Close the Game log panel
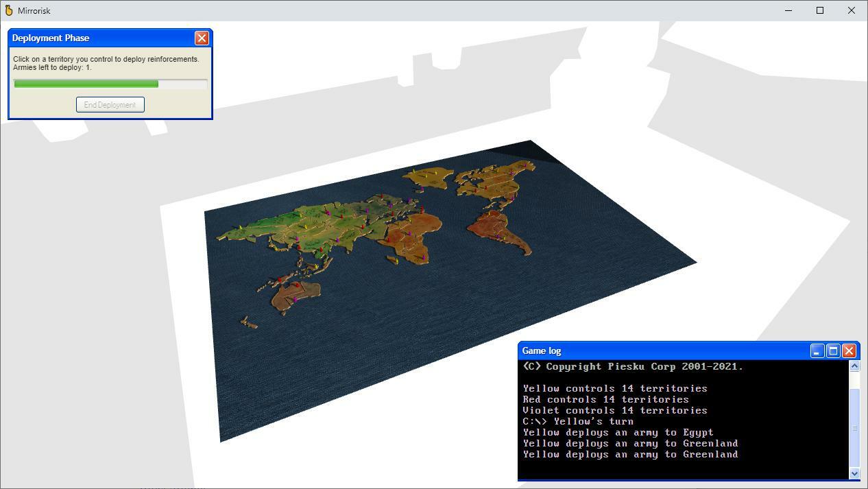 point(849,351)
